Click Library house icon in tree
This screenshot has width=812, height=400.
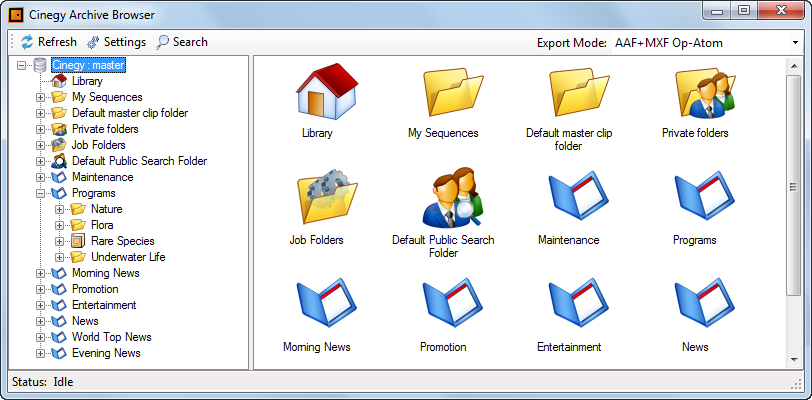(x=59, y=81)
